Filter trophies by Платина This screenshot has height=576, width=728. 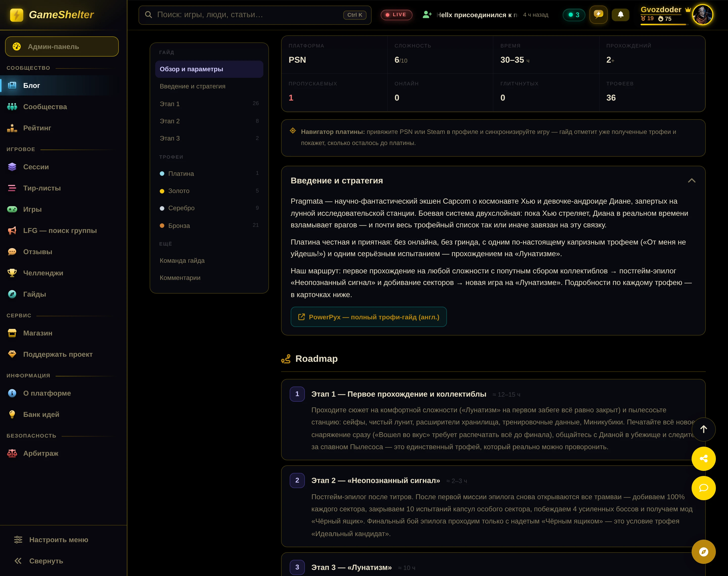tap(209, 173)
